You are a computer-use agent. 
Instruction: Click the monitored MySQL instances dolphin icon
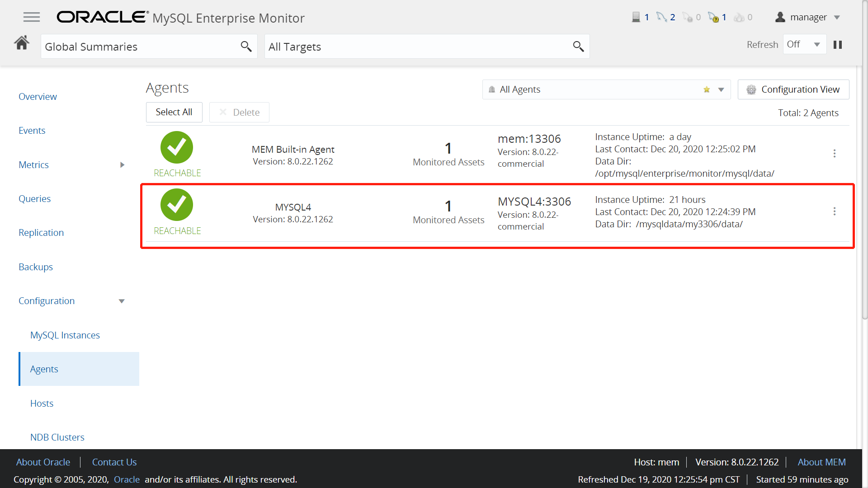click(x=661, y=17)
